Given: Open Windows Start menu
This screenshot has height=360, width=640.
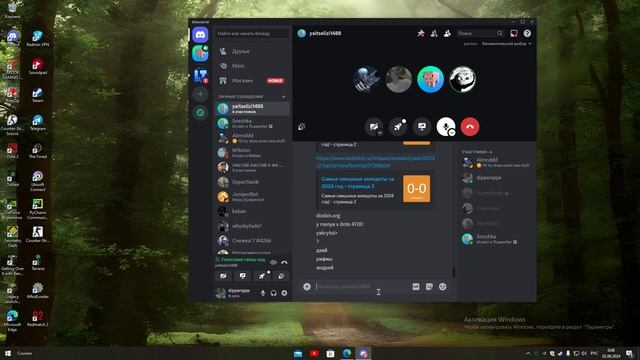Looking at the screenshot, I should click(x=7, y=353).
